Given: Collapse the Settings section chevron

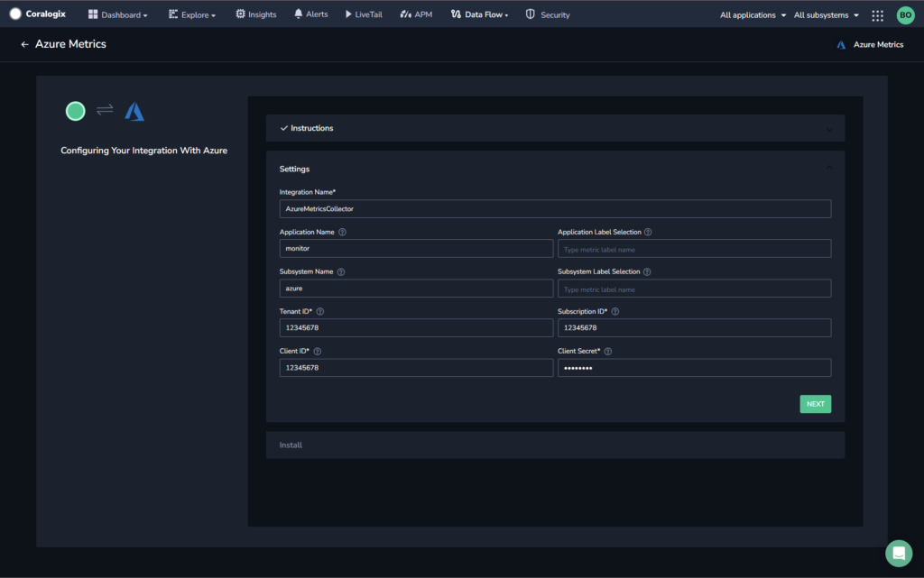Looking at the screenshot, I should coord(829,168).
